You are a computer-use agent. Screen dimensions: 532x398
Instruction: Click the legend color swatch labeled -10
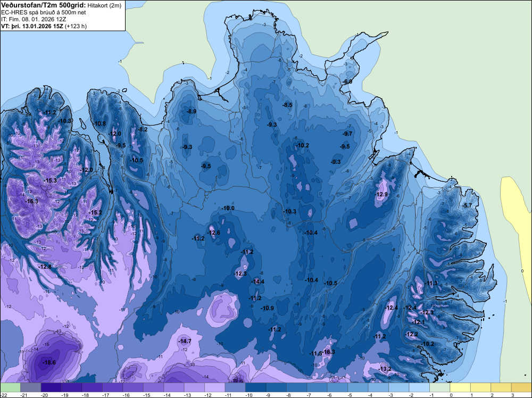[256, 387]
